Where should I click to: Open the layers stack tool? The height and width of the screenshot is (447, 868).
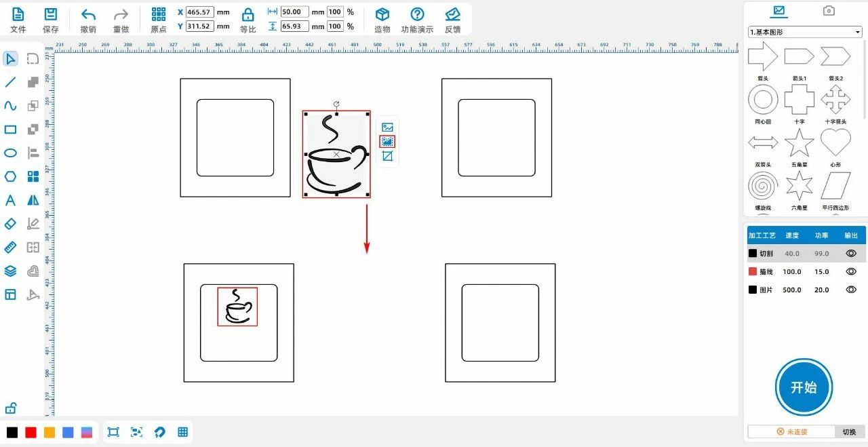10,271
